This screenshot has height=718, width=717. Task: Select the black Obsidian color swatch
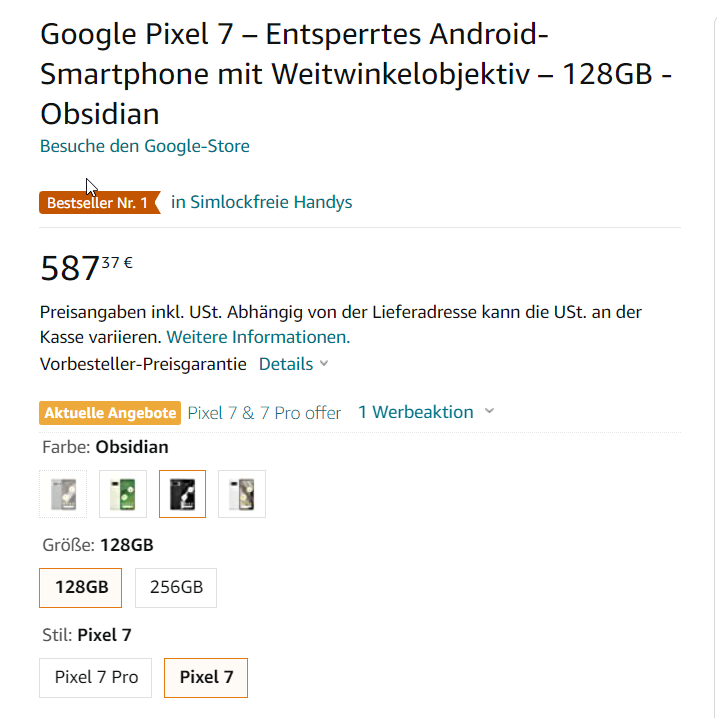(x=182, y=494)
